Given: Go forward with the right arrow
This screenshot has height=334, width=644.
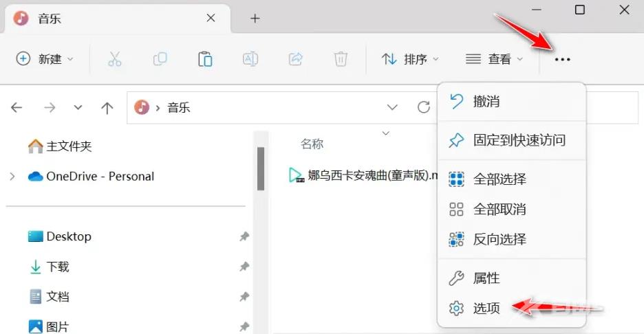Looking at the screenshot, I should [x=50, y=107].
